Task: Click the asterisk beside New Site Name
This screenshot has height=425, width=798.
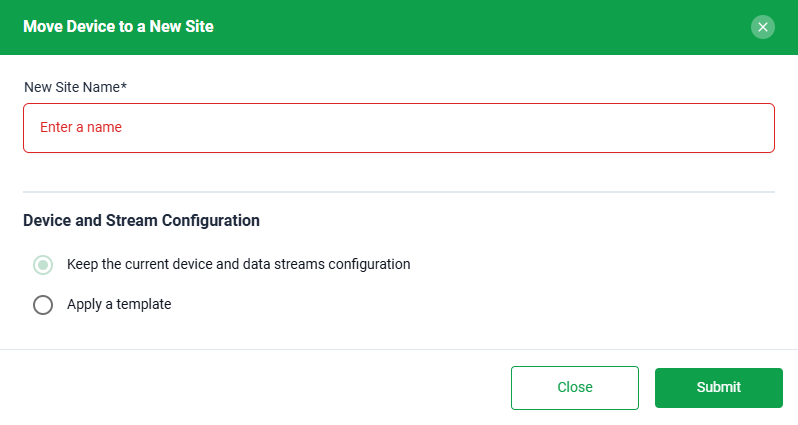Action: tap(124, 85)
